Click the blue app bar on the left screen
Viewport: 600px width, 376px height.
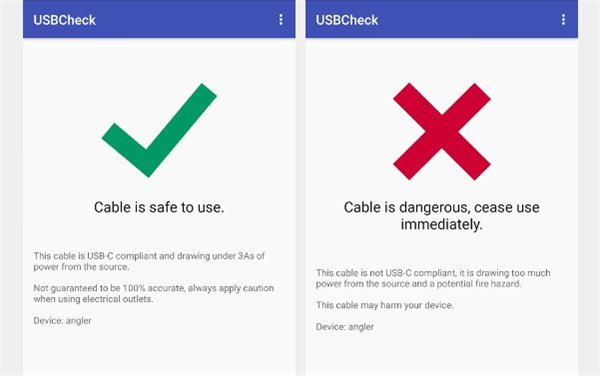159,19
